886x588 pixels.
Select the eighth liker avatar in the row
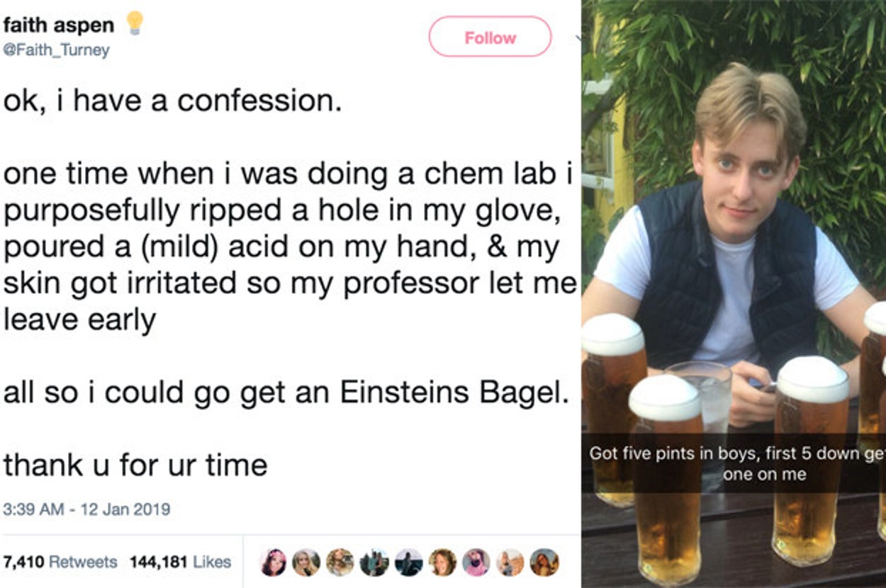click(510, 562)
